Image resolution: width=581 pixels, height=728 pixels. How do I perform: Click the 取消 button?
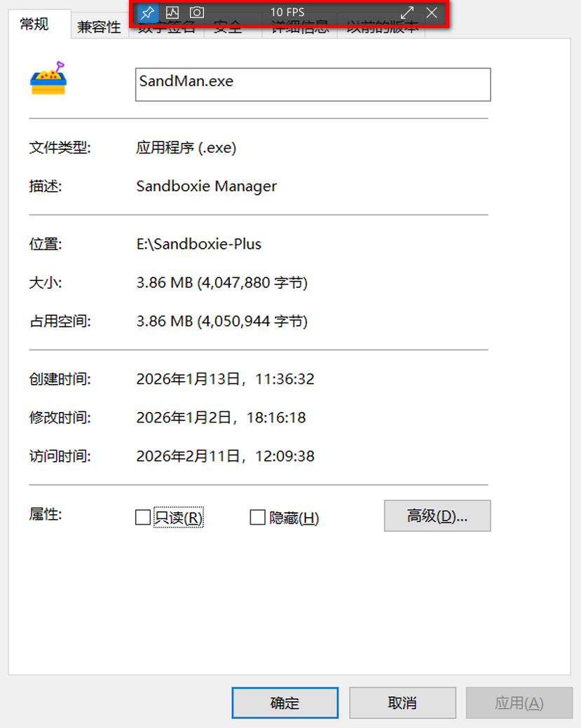pos(402,703)
